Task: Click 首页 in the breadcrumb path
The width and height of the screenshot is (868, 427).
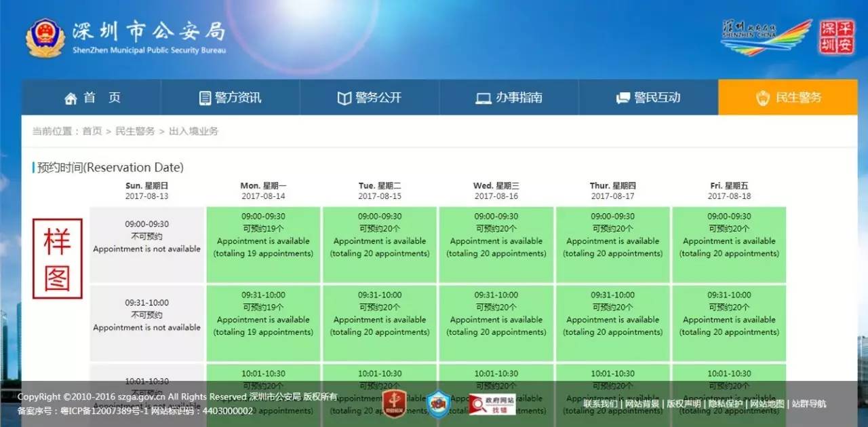Action: click(x=92, y=131)
